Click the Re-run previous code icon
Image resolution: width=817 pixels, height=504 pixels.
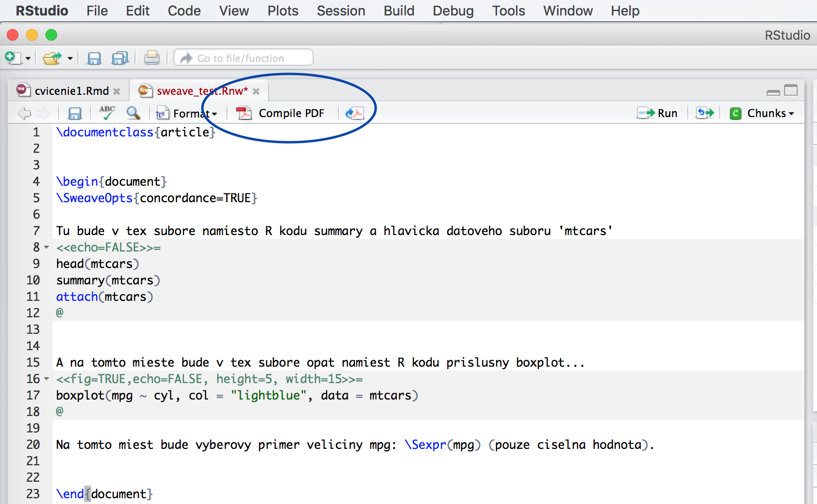click(705, 113)
